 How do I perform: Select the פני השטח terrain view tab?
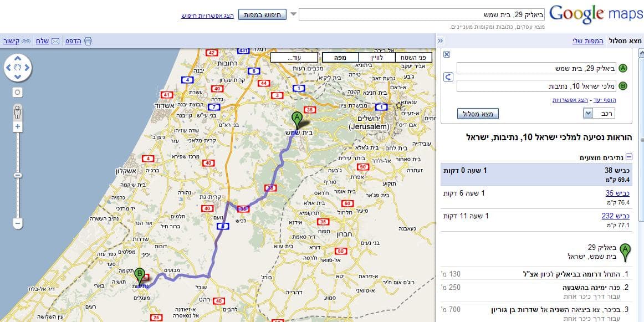coord(413,58)
